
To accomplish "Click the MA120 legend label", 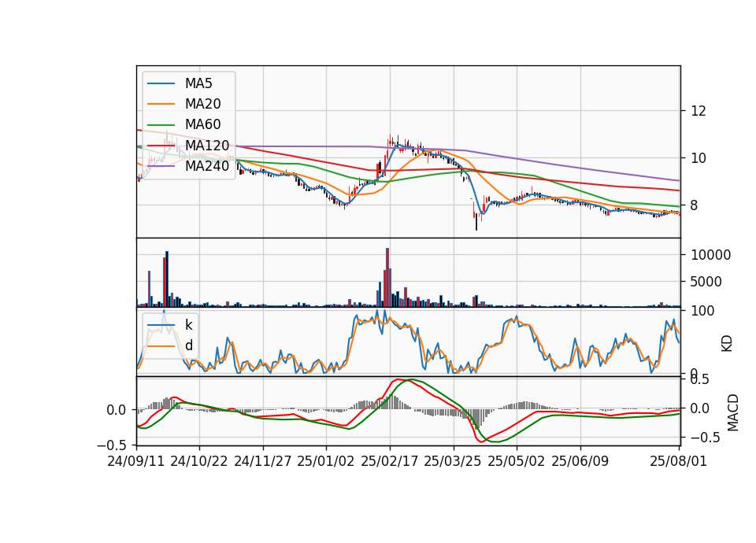I will click(207, 145).
